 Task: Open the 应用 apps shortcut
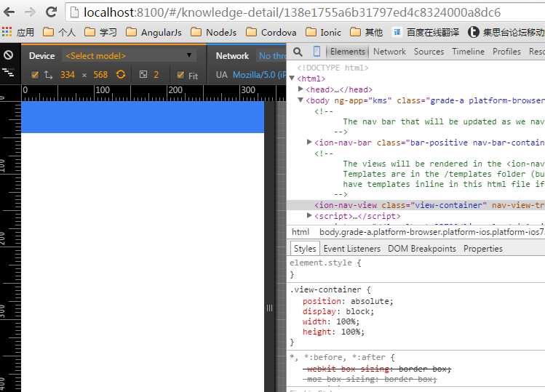click(x=18, y=32)
